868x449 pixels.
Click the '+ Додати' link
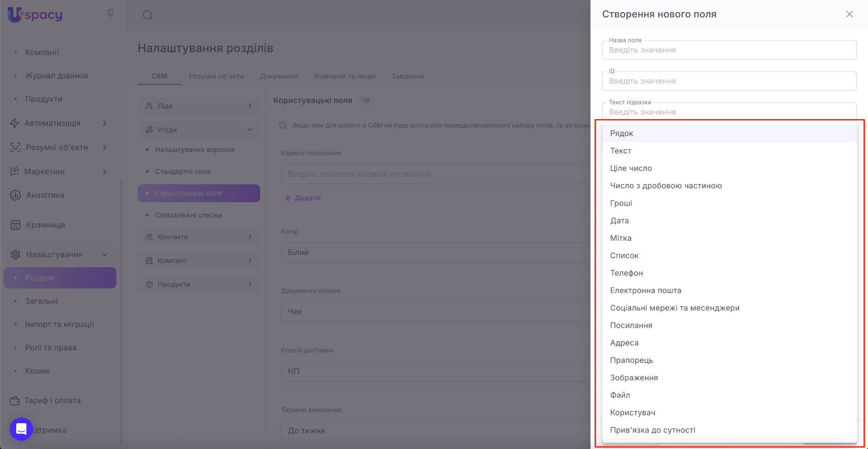click(x=303, y=198)
